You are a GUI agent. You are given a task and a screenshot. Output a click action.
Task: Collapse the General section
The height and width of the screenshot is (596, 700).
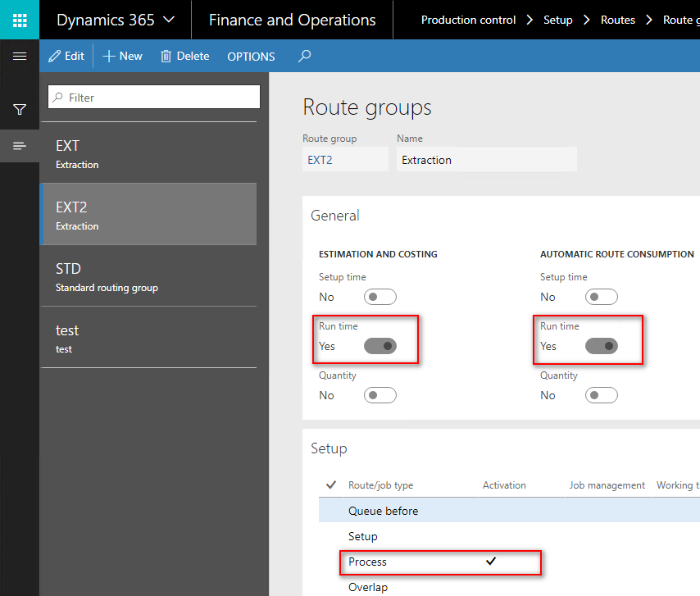(x=334, y=215)
